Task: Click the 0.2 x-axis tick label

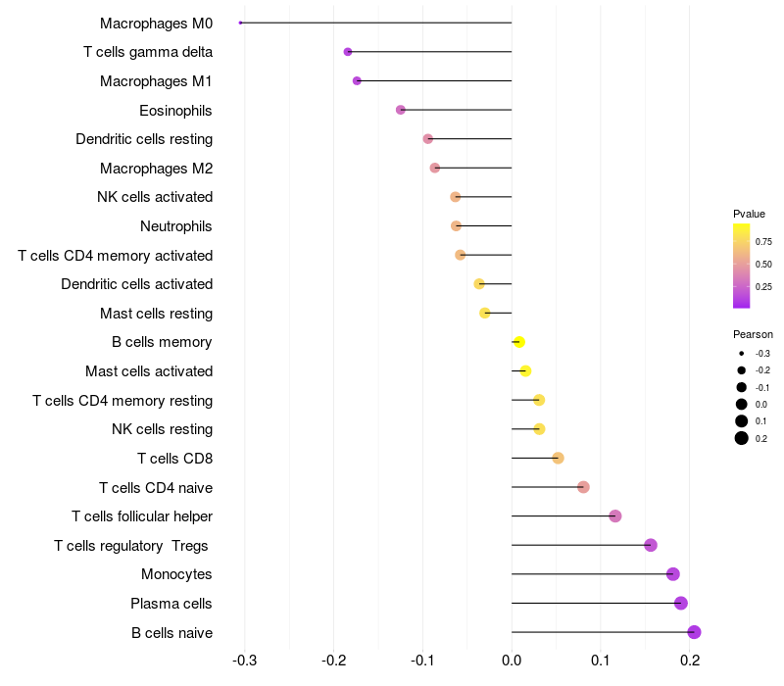Action: coord(690,661)
